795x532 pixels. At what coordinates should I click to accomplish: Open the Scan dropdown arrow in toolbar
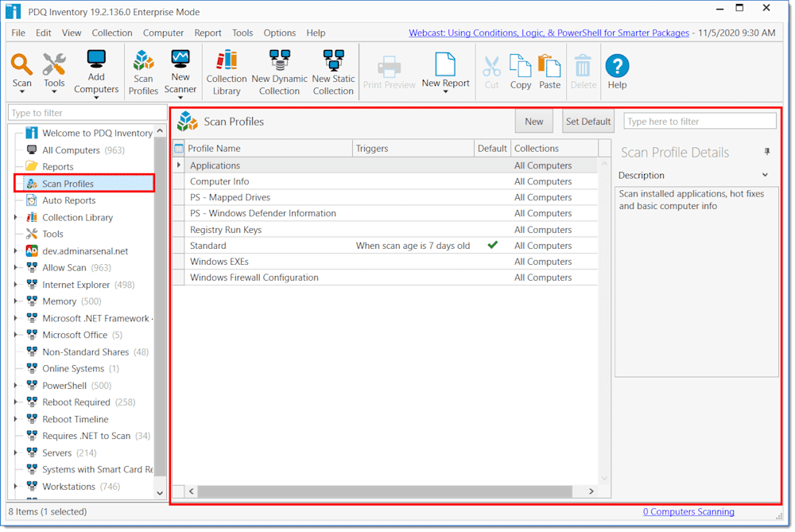21,92
